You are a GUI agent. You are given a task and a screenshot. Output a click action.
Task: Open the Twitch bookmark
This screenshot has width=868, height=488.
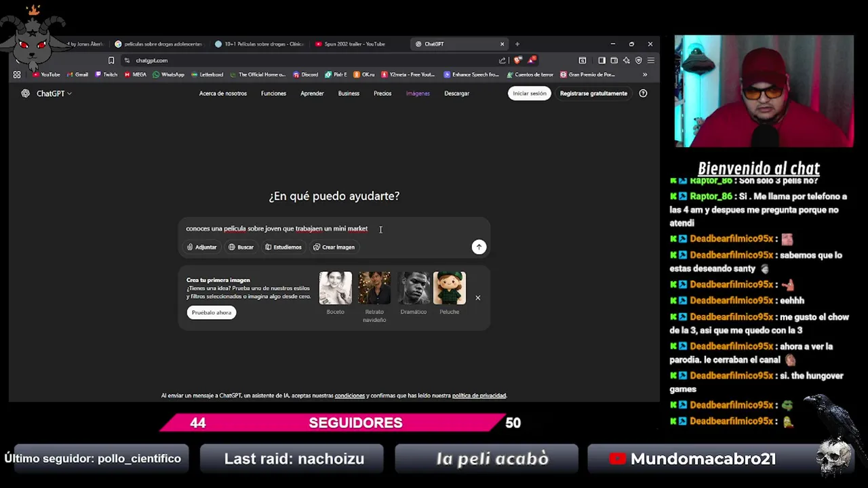(x=106, y=75)
